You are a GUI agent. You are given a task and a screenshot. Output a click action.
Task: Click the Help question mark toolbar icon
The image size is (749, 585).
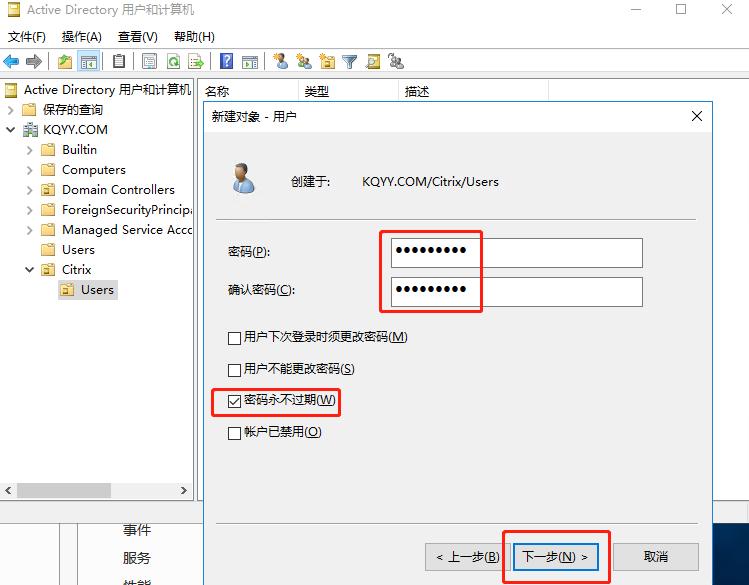click(x=227, y=62)
